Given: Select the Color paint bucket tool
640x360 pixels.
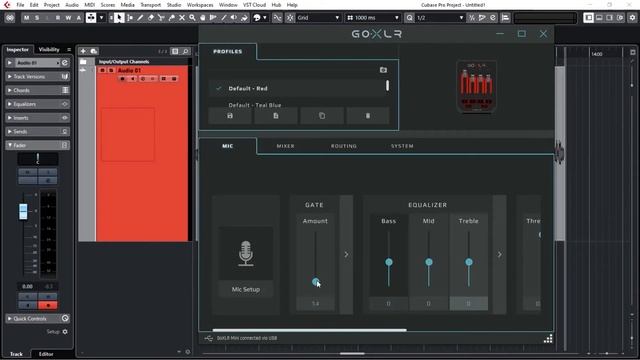Looking at the screenshot, I should [244, 18].
